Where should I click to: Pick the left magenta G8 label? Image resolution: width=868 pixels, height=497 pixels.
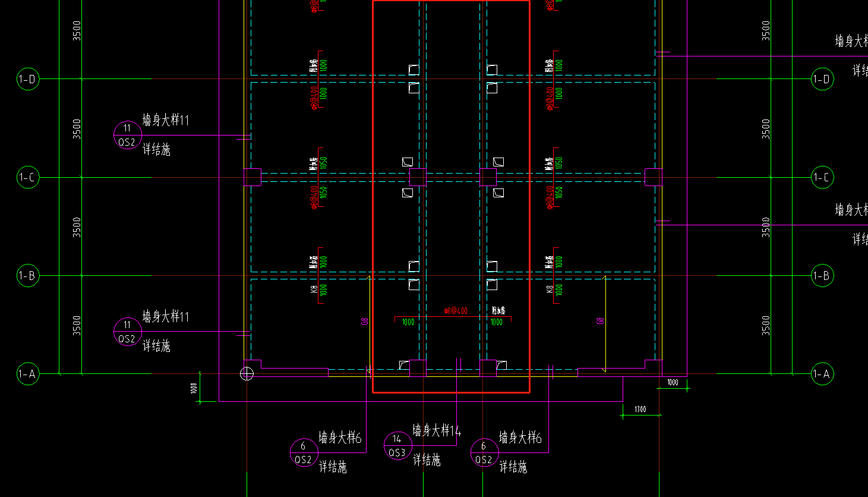click(365, 321)
